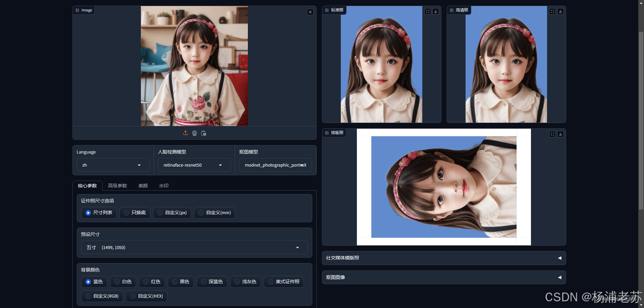Expand the 社交媒体模版照 section
This screenshot has height=308, width=644.
[x=444, y=258]
